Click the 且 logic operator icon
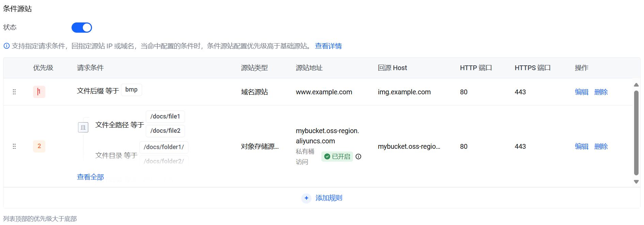 [x=83, y=127]
